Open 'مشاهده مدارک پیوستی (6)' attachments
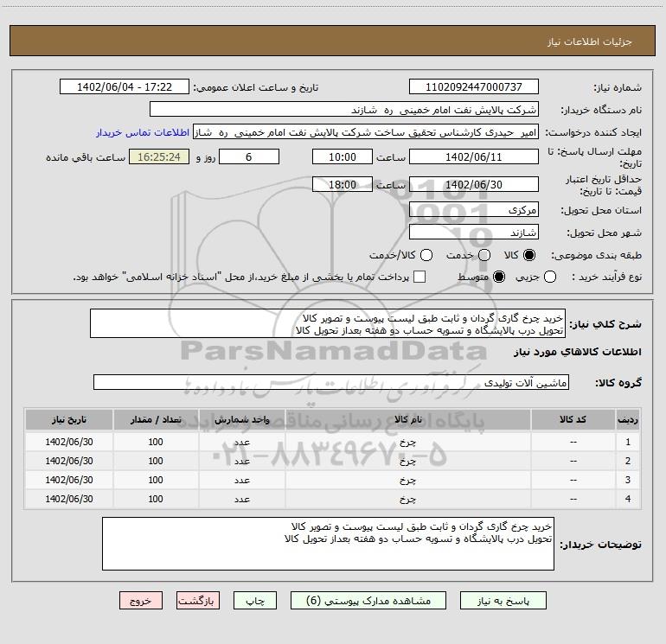Viewport: 666px width, 644px height. (368, 601)
